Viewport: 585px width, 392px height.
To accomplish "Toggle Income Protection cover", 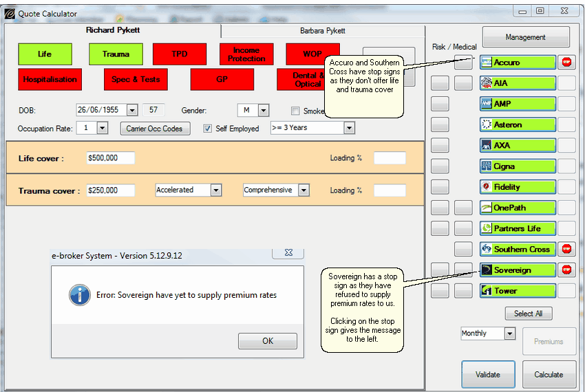I will (x=246, y=54).
